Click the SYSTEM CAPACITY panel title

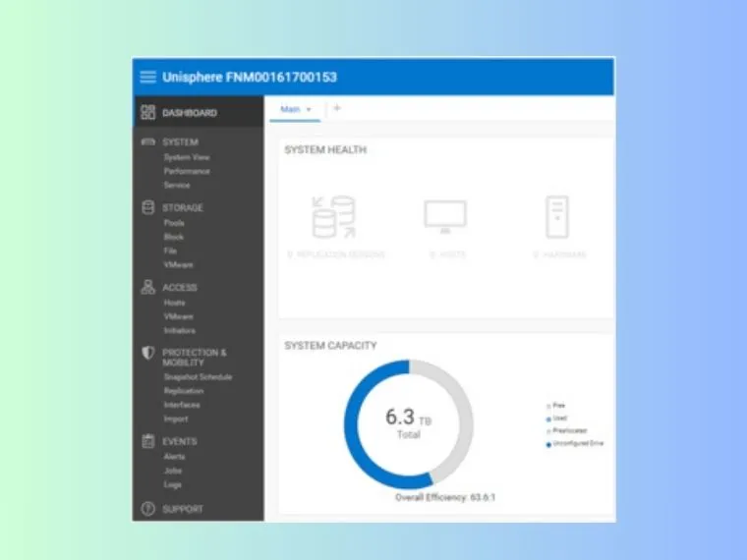pyautogui.click(x=330, y=345)
